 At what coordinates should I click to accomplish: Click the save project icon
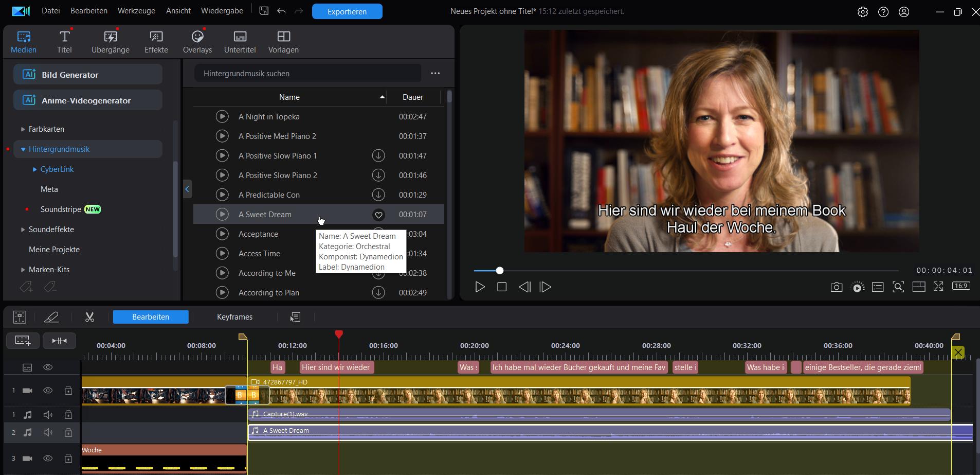pos(264,11)
